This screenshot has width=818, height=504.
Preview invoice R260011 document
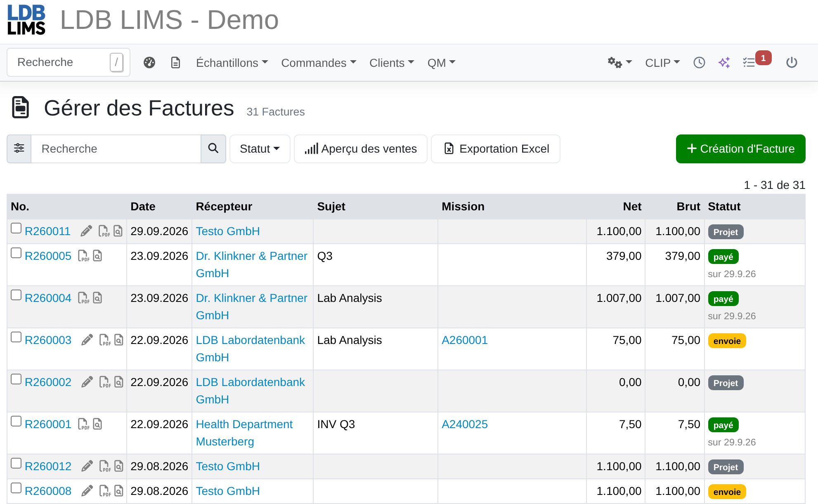118,231
